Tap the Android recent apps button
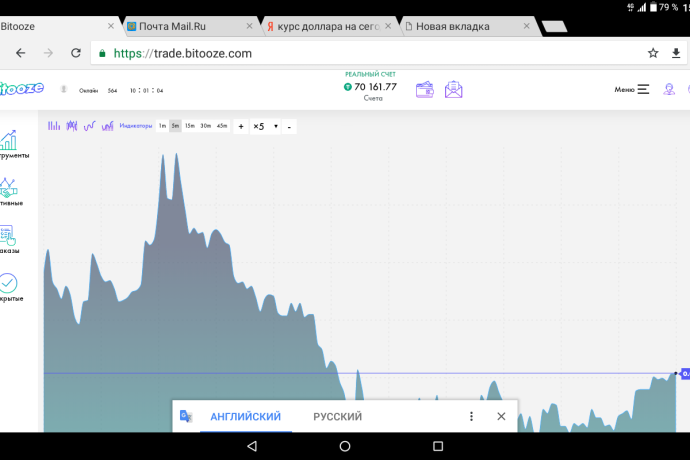 tap(438, 446)
